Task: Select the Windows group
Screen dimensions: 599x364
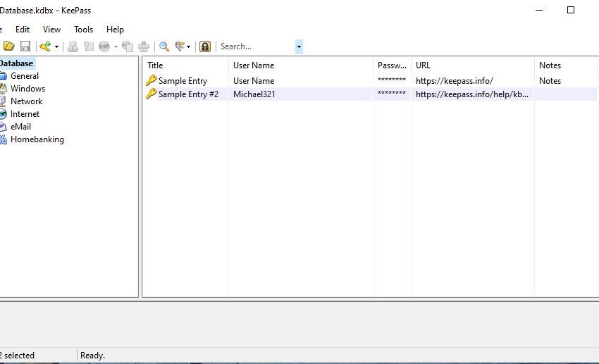Action: coord(27,89)
